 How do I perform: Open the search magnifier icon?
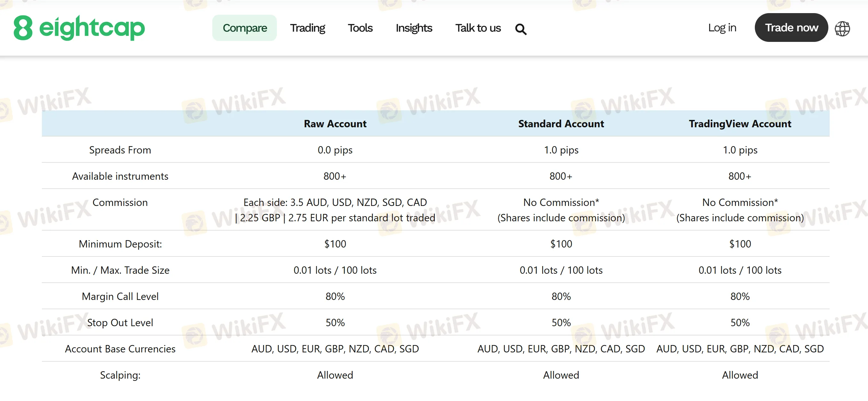(x=520, y=29)
